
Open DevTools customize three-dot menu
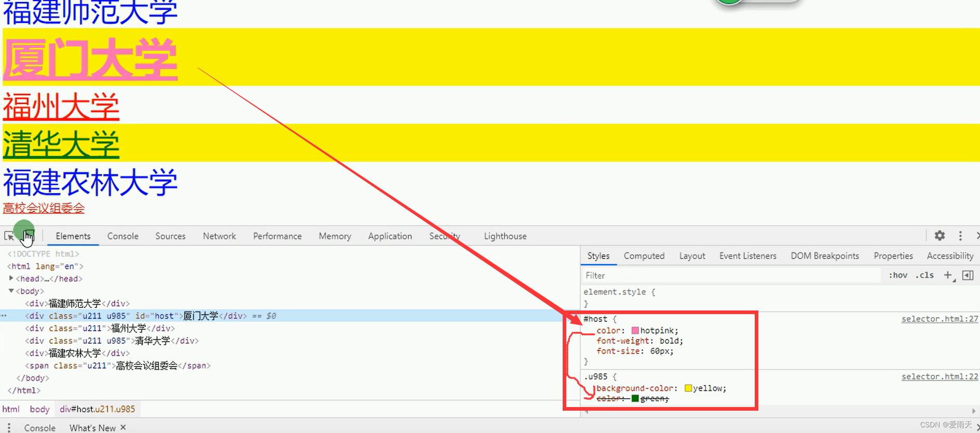(960, 236)
